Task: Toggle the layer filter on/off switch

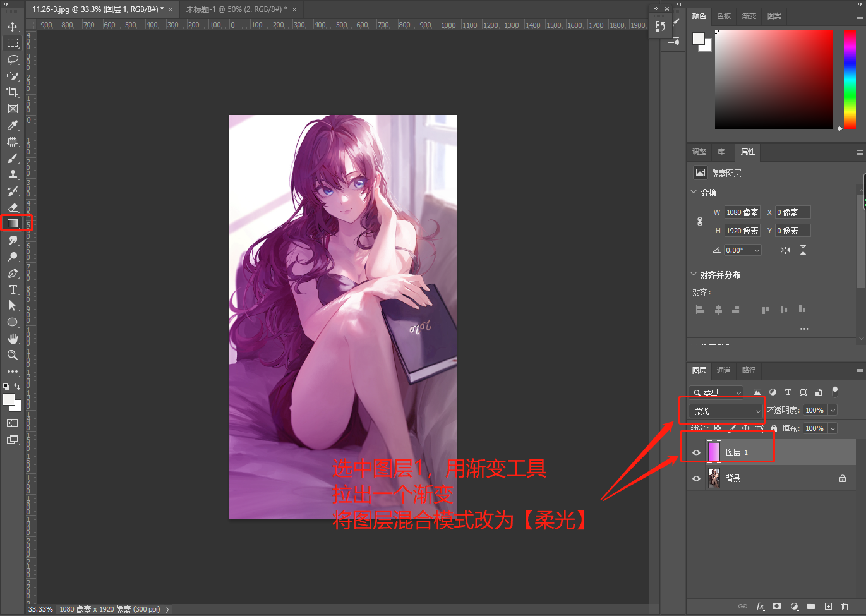Action: [835, 391]
